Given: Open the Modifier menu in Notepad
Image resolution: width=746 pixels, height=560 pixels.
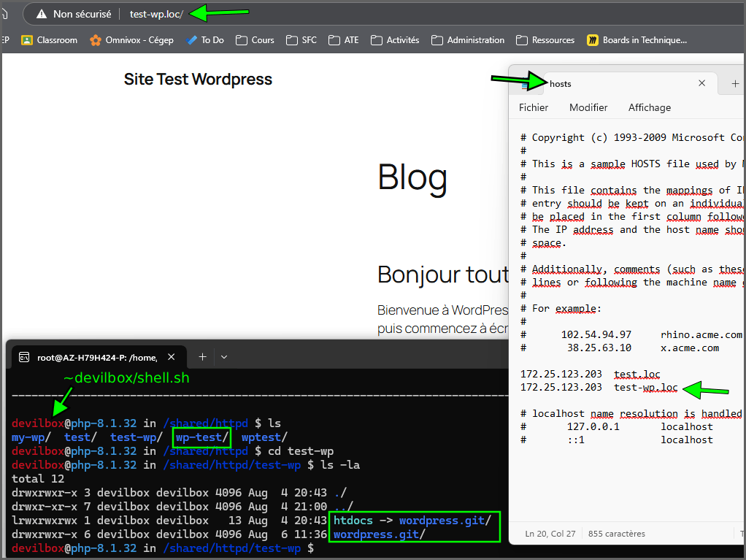Looking at the screenshot, I should tap(588, 107).
